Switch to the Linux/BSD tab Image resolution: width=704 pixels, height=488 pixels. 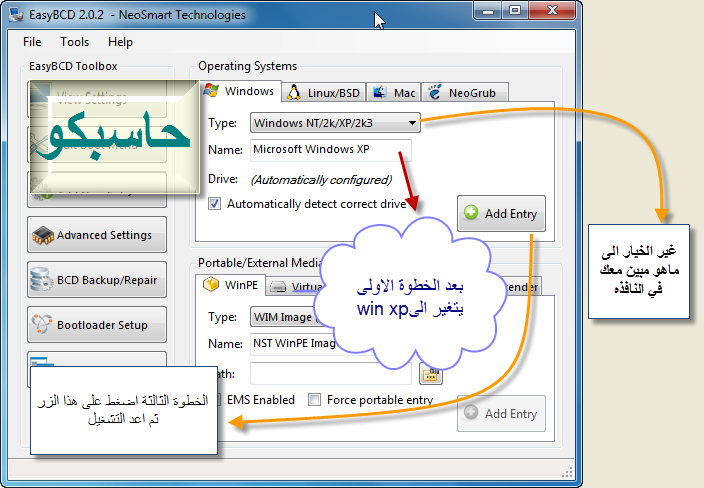pyautogui.click(x=324, y=93)
